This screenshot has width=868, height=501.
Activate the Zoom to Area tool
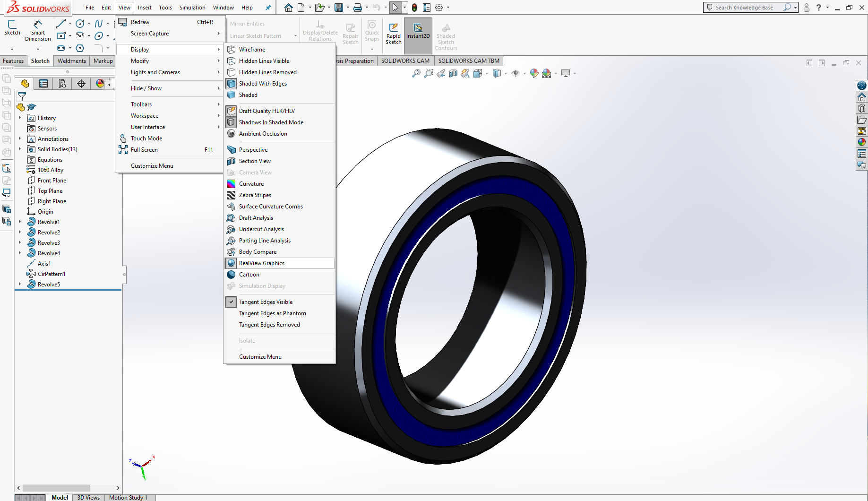point(428,73)
